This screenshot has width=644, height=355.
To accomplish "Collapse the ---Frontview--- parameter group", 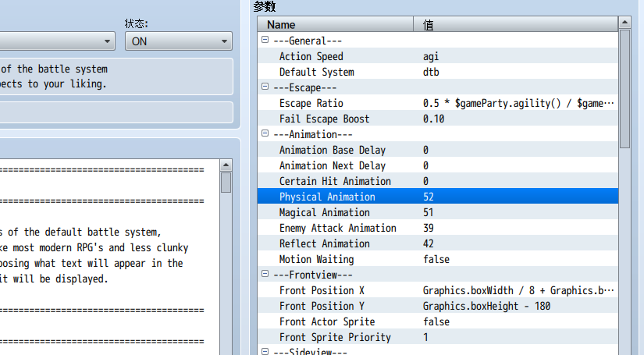I will [x=265, y=274].
